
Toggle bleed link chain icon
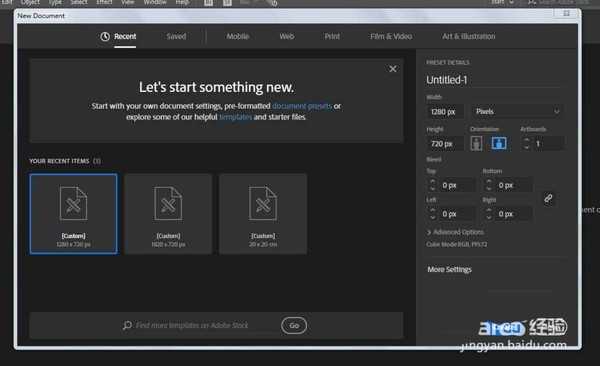click(548, 198)
